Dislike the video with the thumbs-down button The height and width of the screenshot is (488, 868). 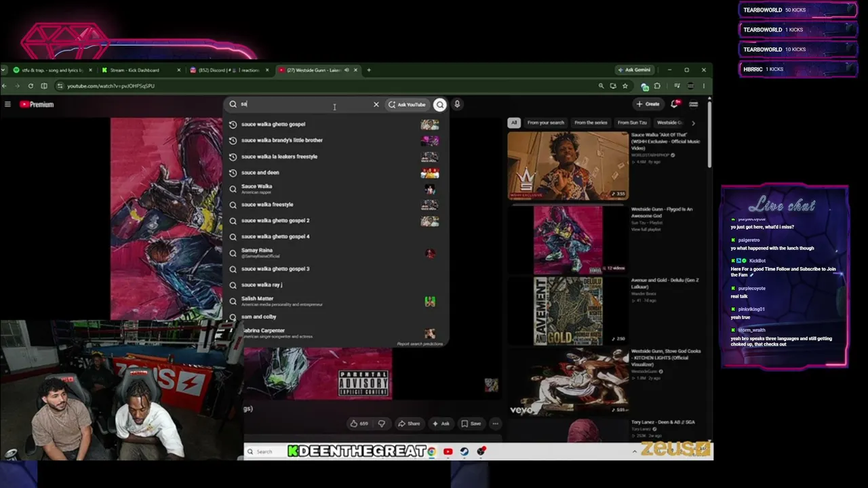[x=382, y=424]
